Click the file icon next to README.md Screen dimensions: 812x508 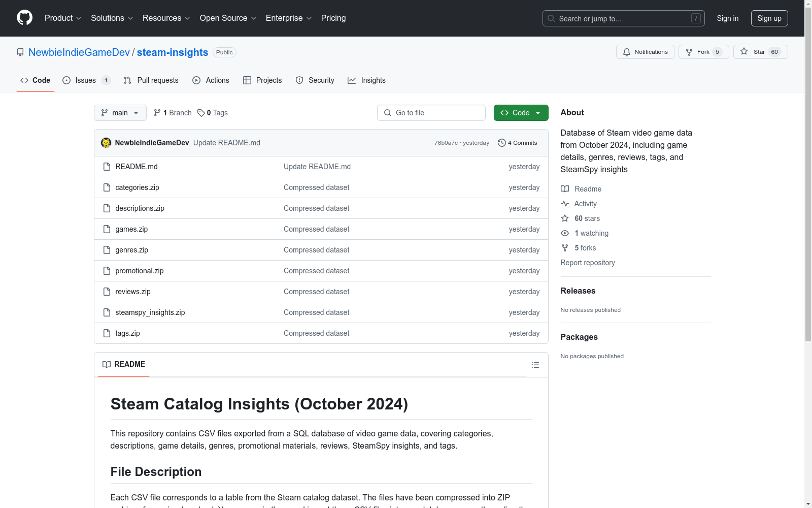pyautogui.click(x=107, y=167)
